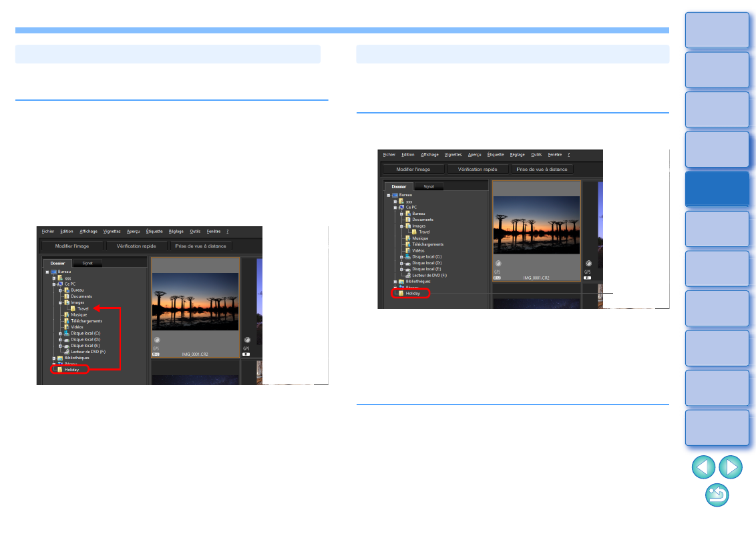Click Bibliothèques library icon in right screenshot
The height and width of the screenshot is (534, 756).
(x=401, y=282)
